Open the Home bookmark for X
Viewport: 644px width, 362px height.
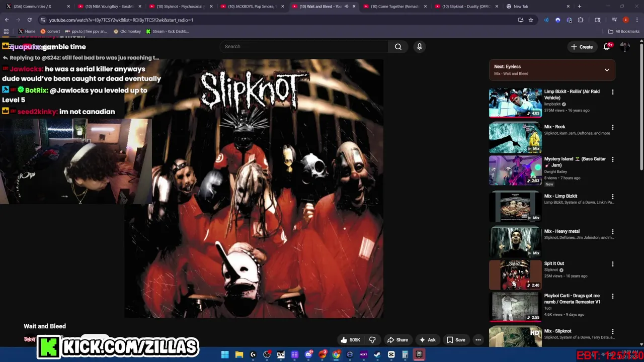27,31
